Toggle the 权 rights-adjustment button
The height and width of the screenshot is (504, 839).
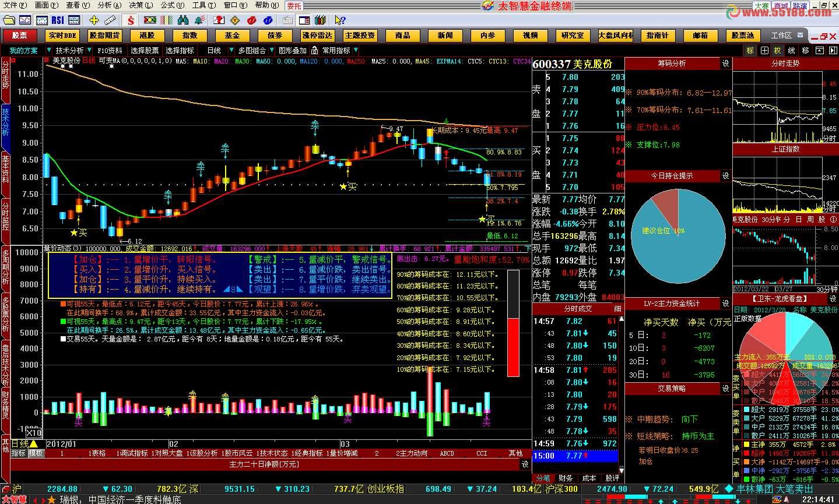[778, 51]
